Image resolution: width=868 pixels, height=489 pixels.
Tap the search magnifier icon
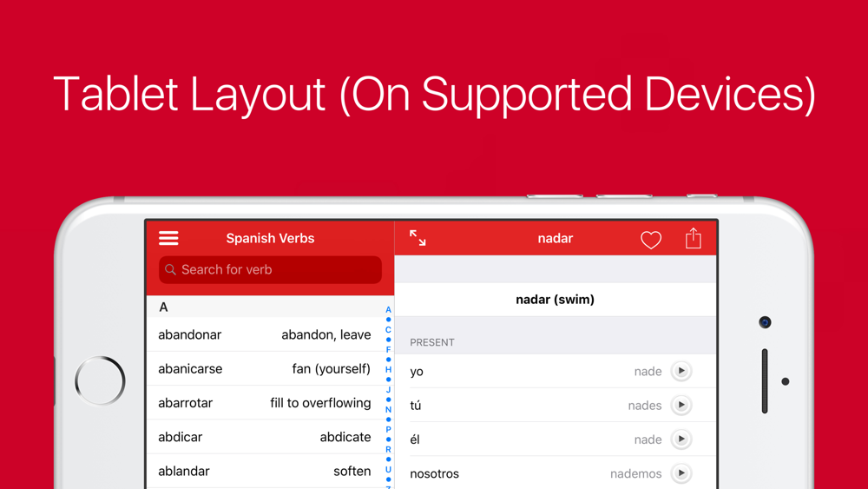coord(170,270)
